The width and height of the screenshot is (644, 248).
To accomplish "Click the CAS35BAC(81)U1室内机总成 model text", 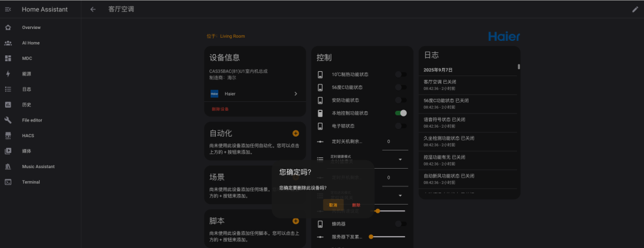I will 238,71.
